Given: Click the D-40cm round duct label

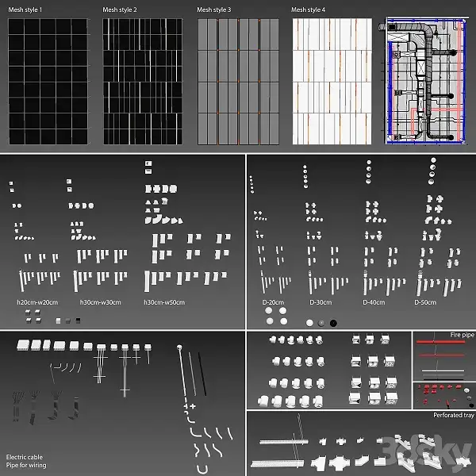Looking at the screenshot, I should click(374, 302).
